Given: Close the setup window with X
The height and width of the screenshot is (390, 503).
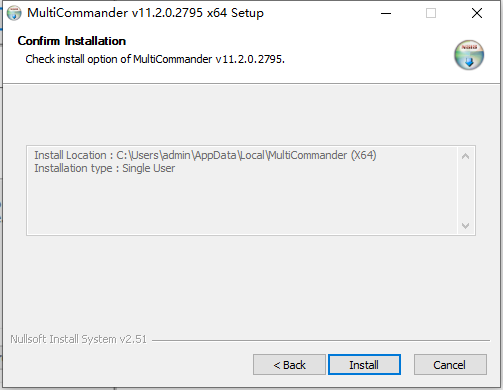Looking at the screenshot, I should [477, 13].
